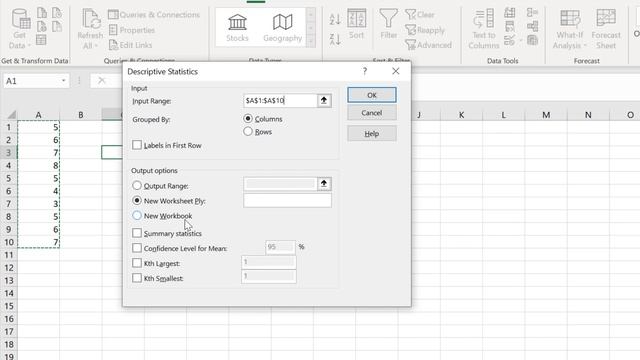Select the Rows grouping radio button
The width and height of the screenshot is (640, 360).
(248, 131)
